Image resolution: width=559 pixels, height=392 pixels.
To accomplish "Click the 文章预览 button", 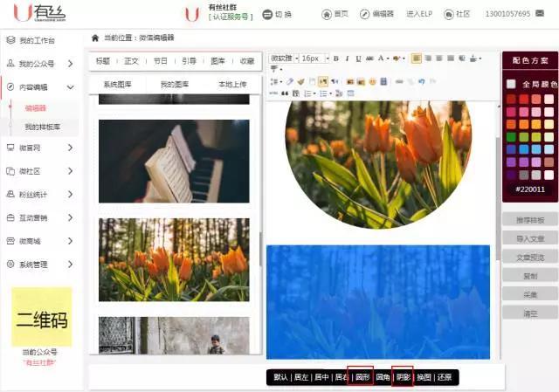I will tap(530, 257).
